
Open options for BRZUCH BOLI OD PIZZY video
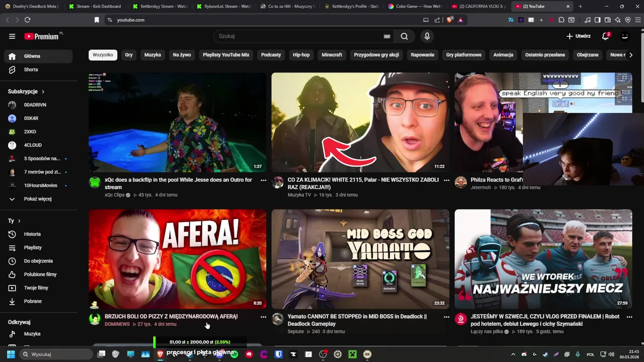263,317
